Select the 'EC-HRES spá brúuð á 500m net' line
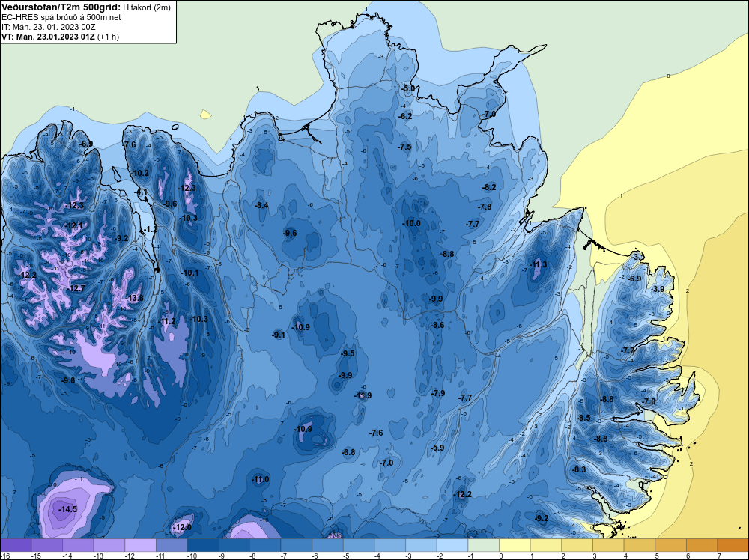Screen dimensions: 749x560 61,17
